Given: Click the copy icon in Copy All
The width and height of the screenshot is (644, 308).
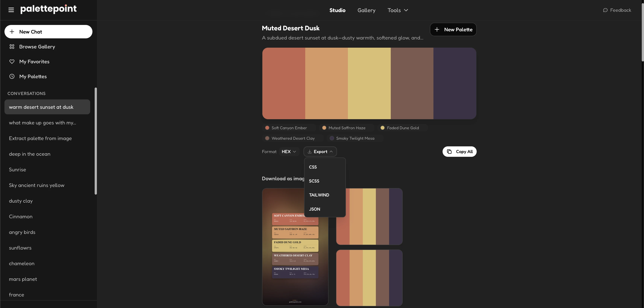Looking at the screenshot, I should pyautogui.click(x=449, y=152).
